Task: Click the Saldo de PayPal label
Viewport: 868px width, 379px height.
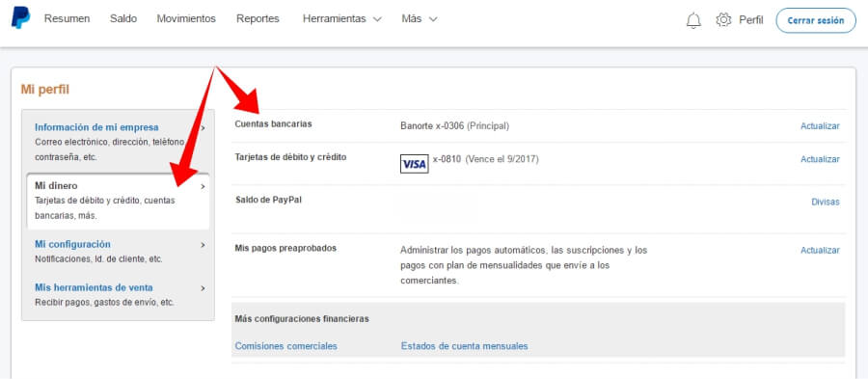Action: pos(268,200)
